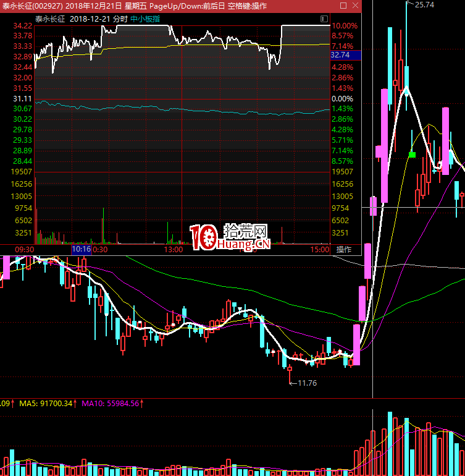Select the 10:16 highlighted time marker
The width and height of the screenshot is (465, 476).
pos(82,250)
